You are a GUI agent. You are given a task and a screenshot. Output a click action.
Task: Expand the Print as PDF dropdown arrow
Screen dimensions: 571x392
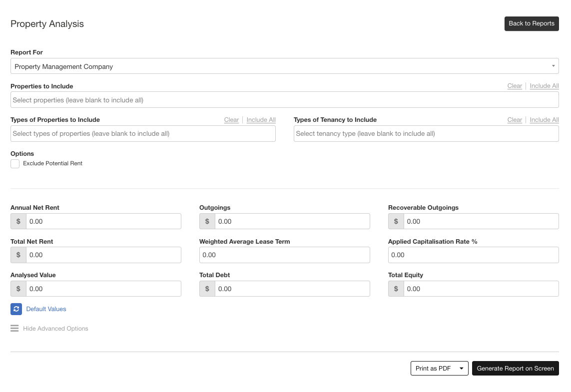pyautogui.click(x=463, y=368)
